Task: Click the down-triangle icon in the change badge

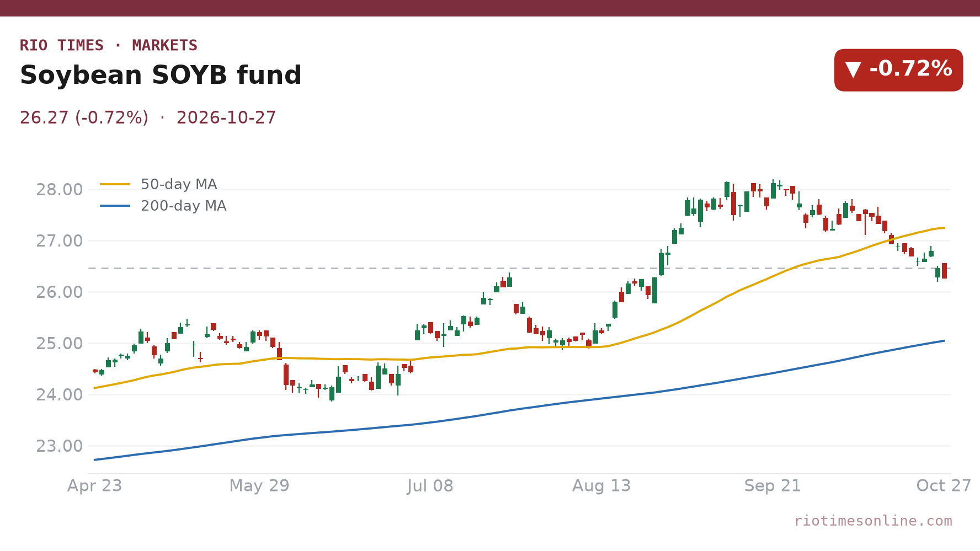Action: tap(853, 69)
